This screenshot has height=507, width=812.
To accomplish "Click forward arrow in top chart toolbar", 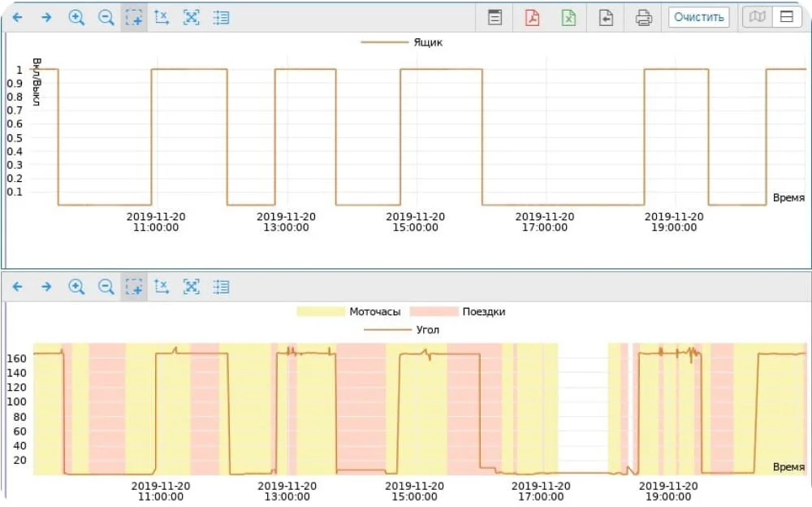I will point(46,17).
